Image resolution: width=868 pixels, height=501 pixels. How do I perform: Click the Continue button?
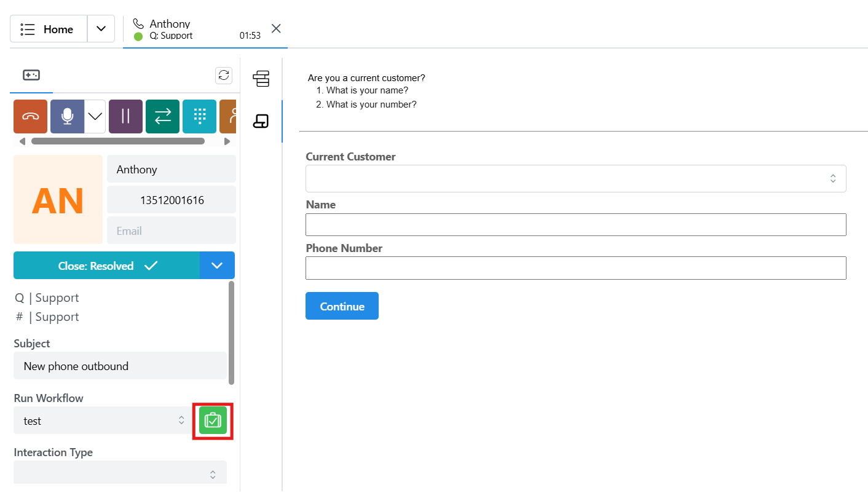tap(342, 306)
